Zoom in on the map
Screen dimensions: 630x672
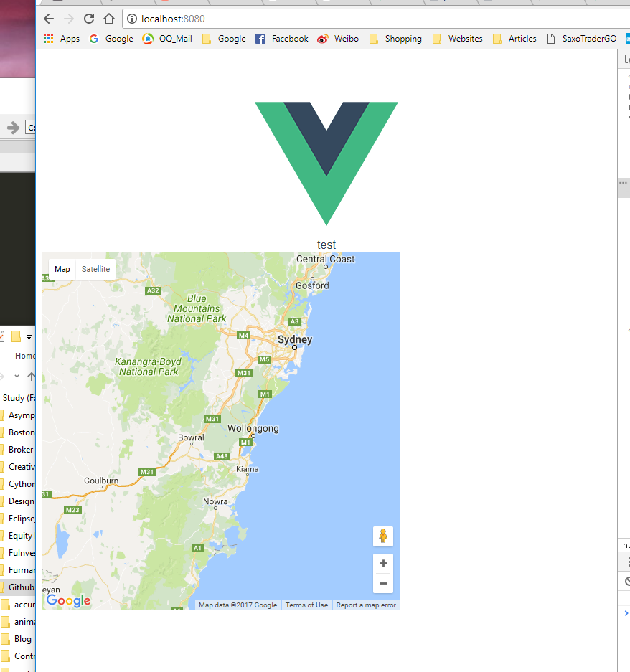pos(383,564)
